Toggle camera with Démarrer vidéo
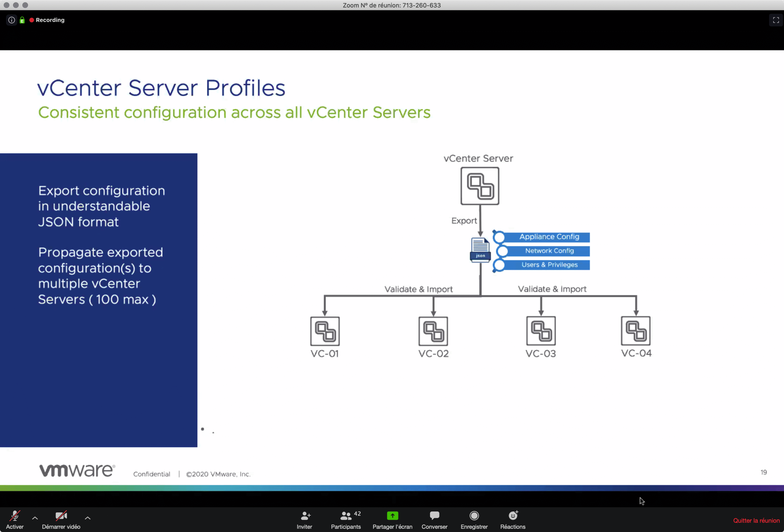 pyautogui.click(x=61, y=519)
